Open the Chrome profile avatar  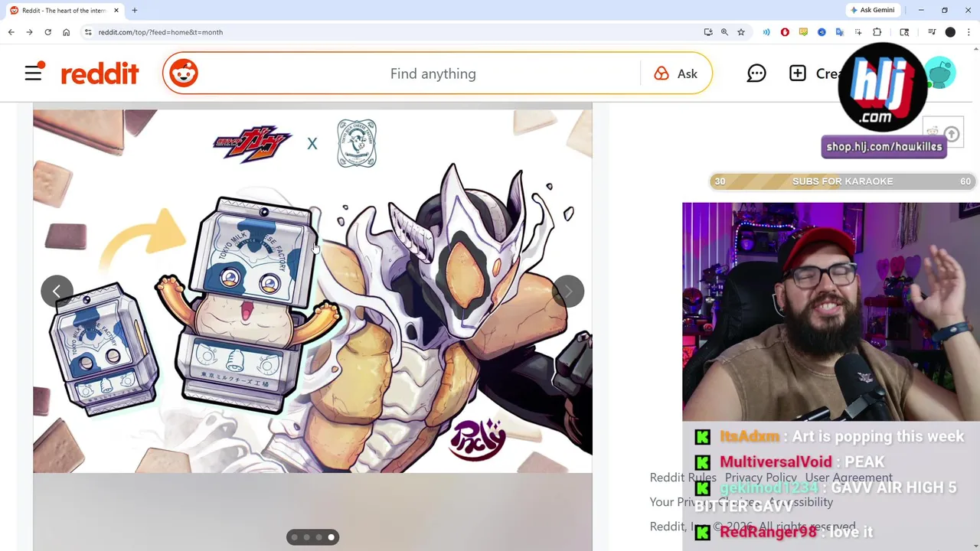click(950, 32)
